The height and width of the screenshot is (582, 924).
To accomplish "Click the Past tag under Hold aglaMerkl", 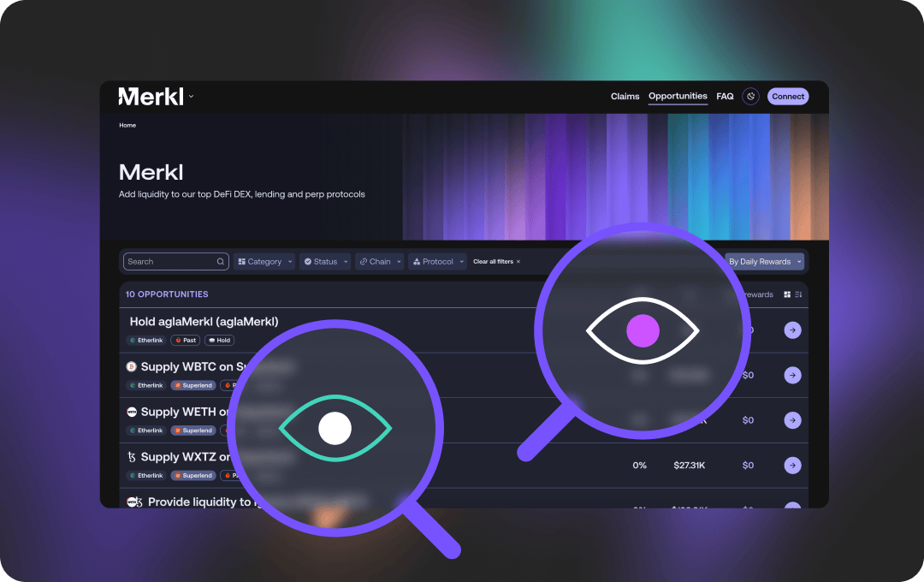I will pyautogui.click(x=186, y=341).
